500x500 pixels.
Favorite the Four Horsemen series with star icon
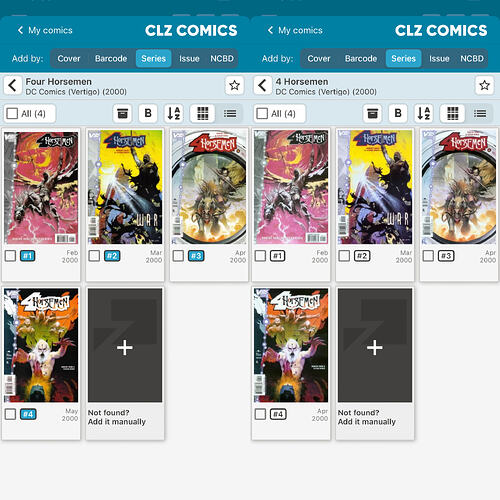click(234, 85)
